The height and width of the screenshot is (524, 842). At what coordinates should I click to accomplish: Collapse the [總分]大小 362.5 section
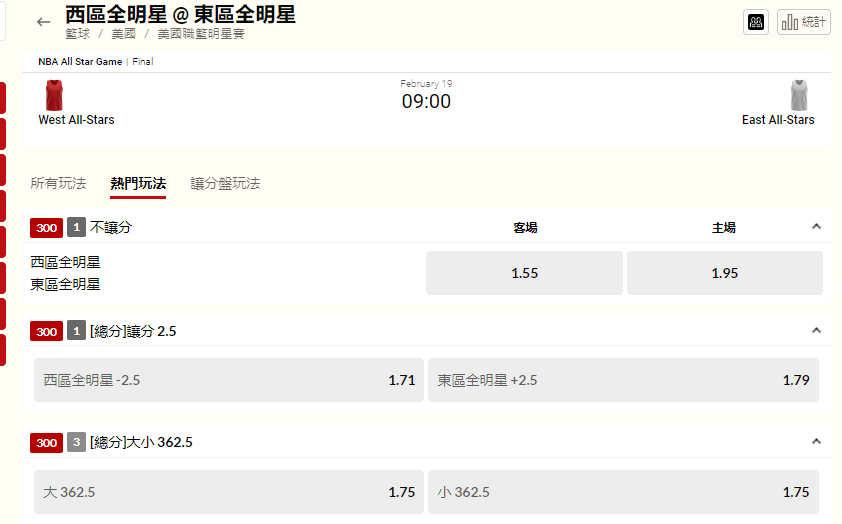[x=816, y=441]
